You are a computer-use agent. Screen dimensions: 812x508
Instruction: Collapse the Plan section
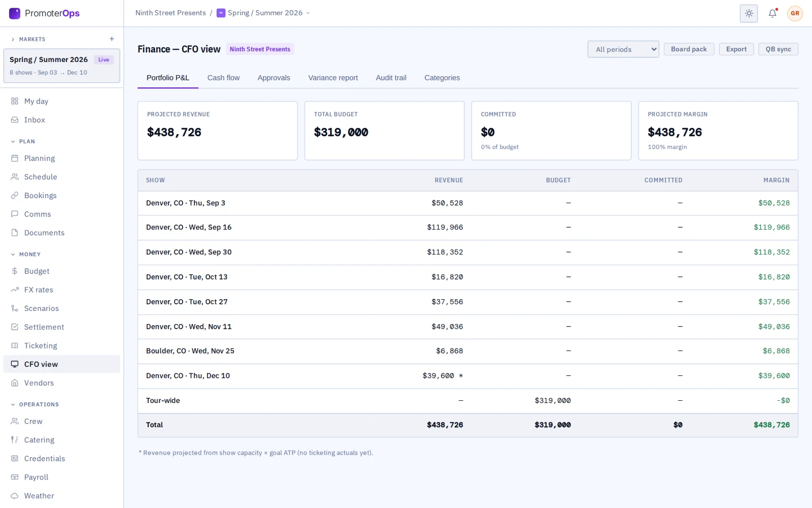pyautogui.click(x=23, y=141)
